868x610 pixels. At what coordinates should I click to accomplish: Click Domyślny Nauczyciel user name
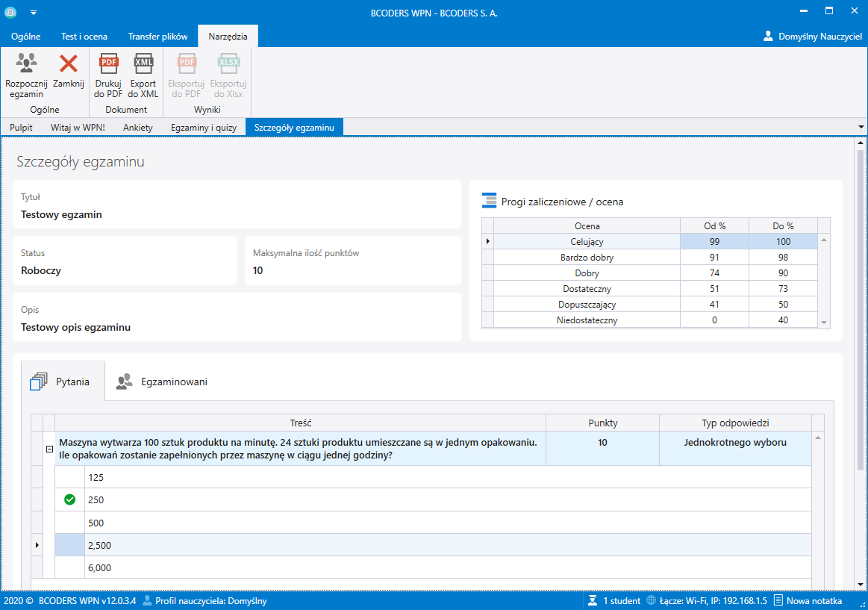click(x=819, y=37)
